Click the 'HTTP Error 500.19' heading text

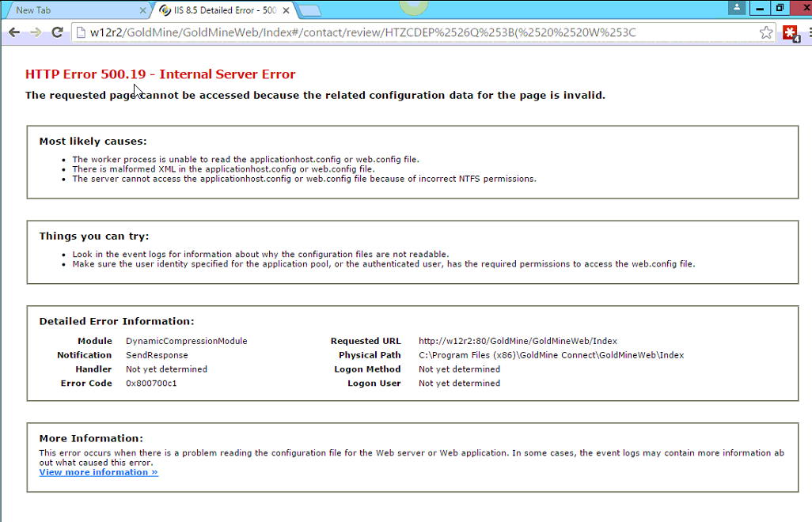[x=160, y=74]
